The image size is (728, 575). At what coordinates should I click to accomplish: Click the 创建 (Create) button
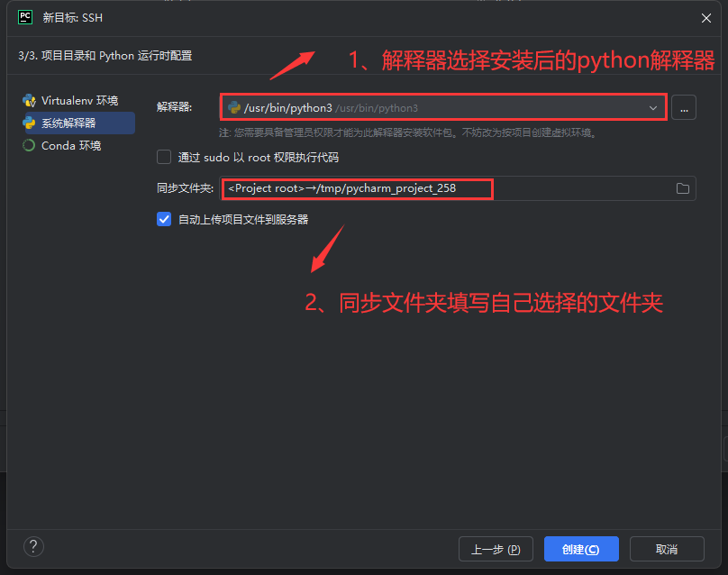pyautogui.click(x=581, y=549)
